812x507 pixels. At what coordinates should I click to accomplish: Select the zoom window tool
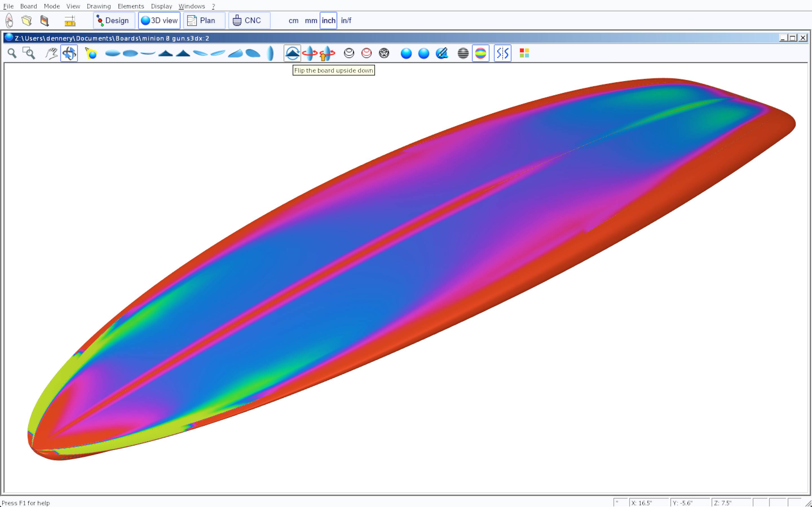coord(29,53)
